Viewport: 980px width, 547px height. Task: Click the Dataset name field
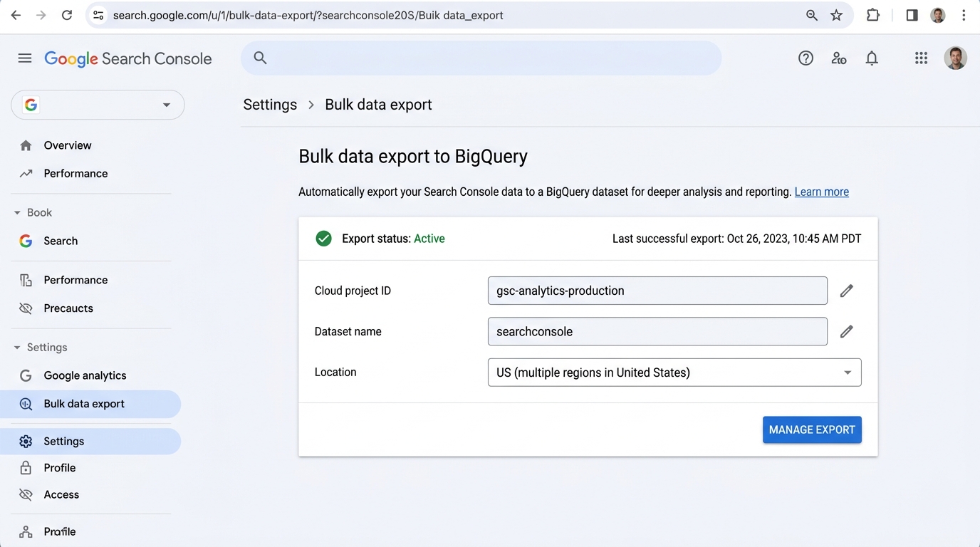(x=657, y=331)
